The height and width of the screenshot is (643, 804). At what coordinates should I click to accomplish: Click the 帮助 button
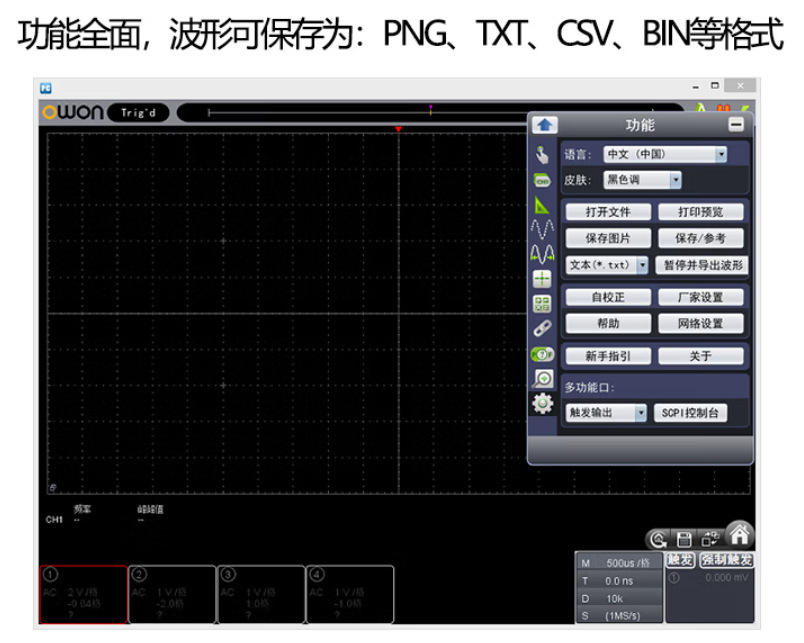click(608, 324)
